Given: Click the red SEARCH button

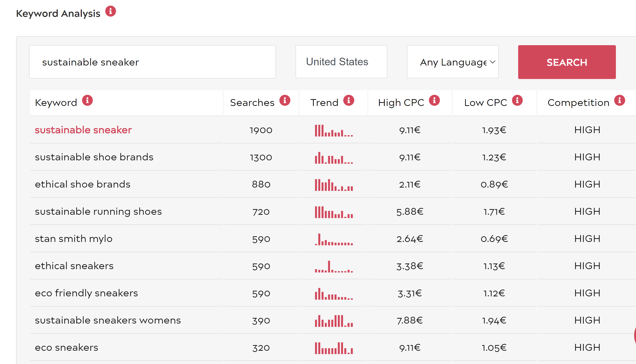Looking at the screenshot, I should [567, 62].
